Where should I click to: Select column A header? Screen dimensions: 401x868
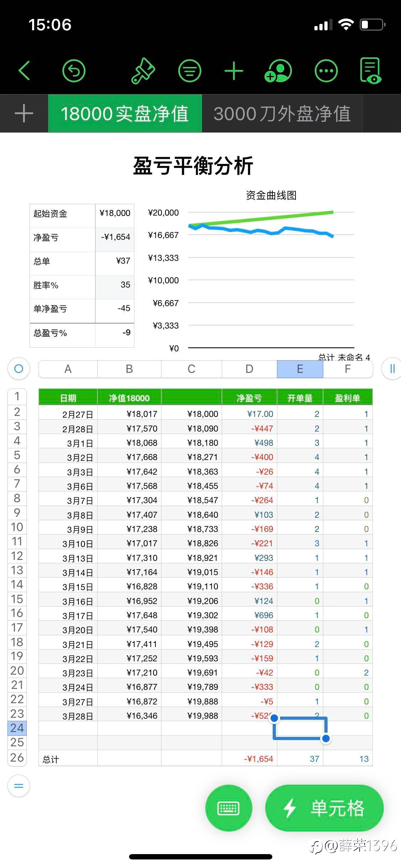coord(68,369)
